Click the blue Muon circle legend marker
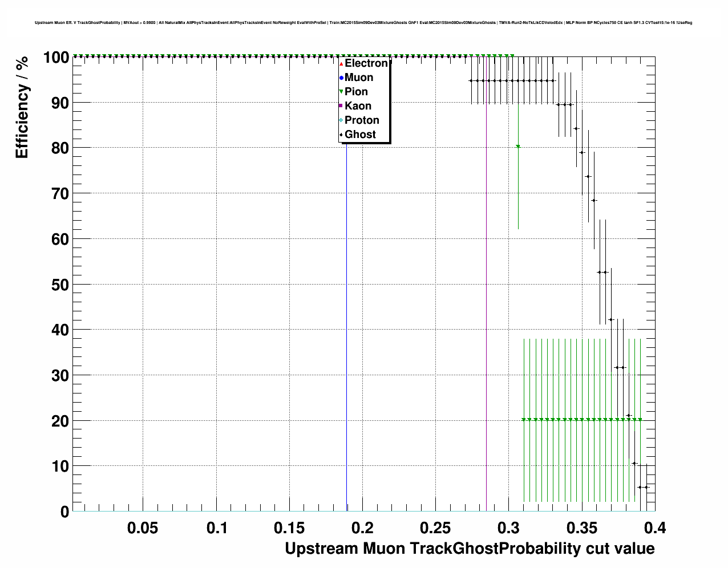728x568 pixels. pyautogui.click(x=341, y=78)
